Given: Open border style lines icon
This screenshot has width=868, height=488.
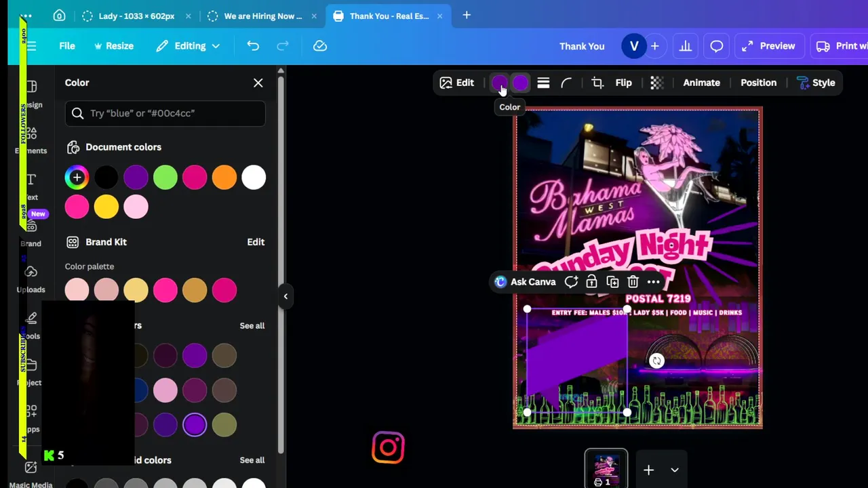Looking at the screenshot, I should pos(543,83).
